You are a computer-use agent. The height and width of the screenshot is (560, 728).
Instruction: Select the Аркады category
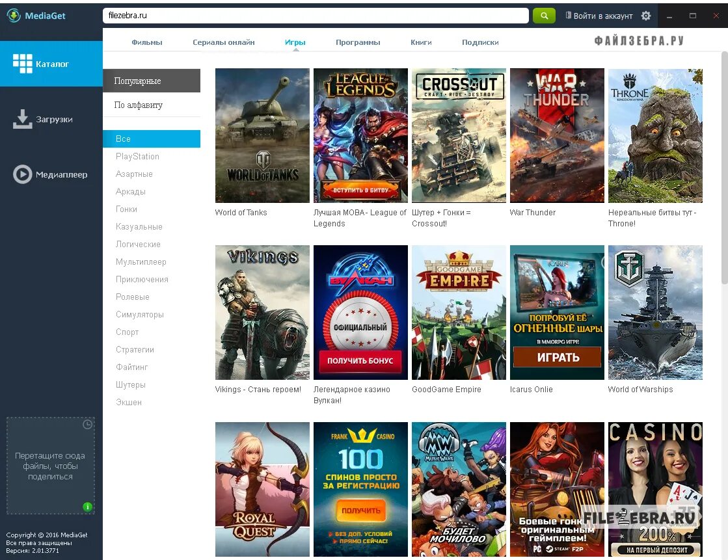click(131, 191)
